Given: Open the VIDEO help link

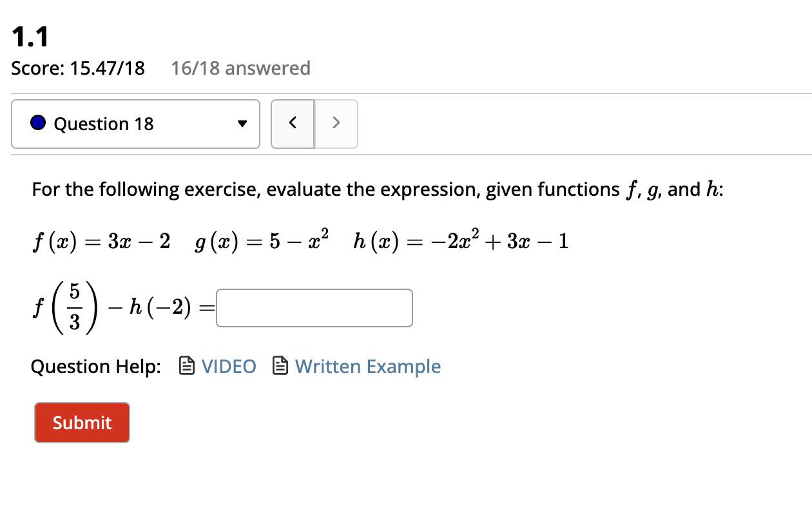Looking at the screenshot, I should point(229,366).
